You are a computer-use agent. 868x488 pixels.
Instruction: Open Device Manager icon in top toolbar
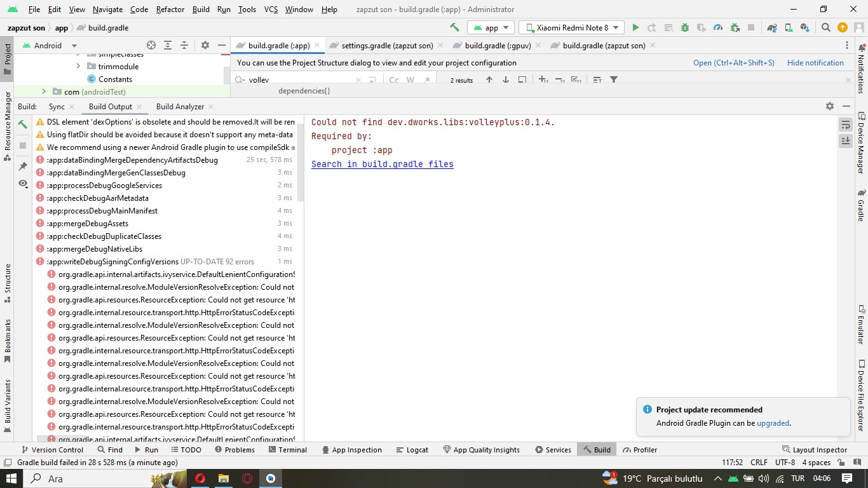pyautogui.click(x=789, y=27)
